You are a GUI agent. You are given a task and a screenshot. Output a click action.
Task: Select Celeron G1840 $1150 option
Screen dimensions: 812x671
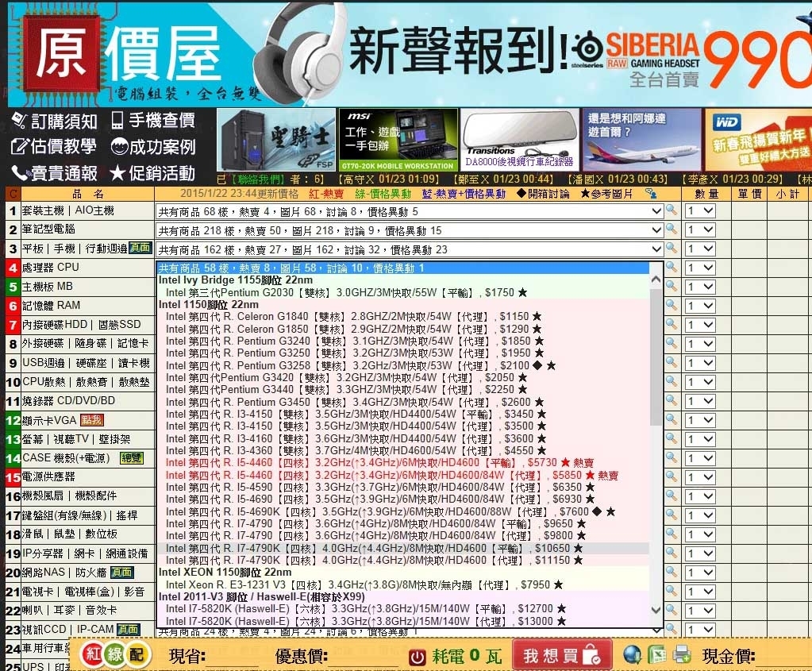coord(403,316)
